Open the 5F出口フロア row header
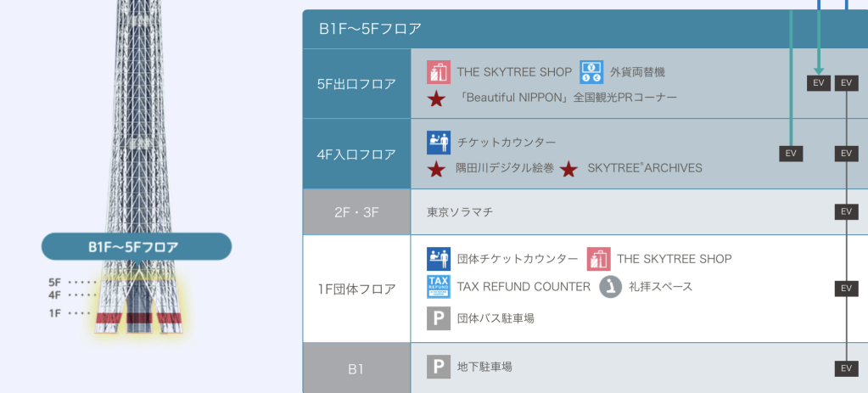 (356, 83)
